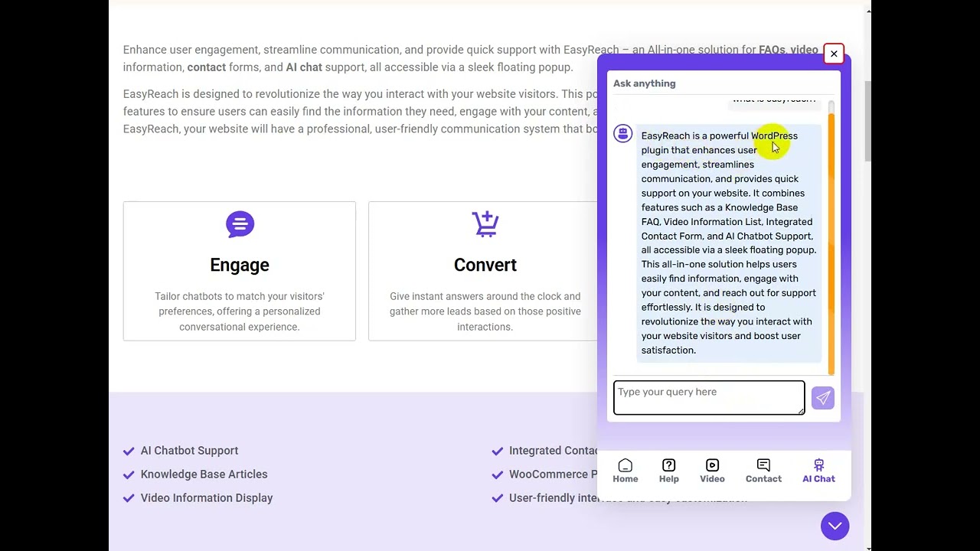Click the Engage chat bubble icon
Viewport: 980px width, 551px height.
[x=240, y=224]
